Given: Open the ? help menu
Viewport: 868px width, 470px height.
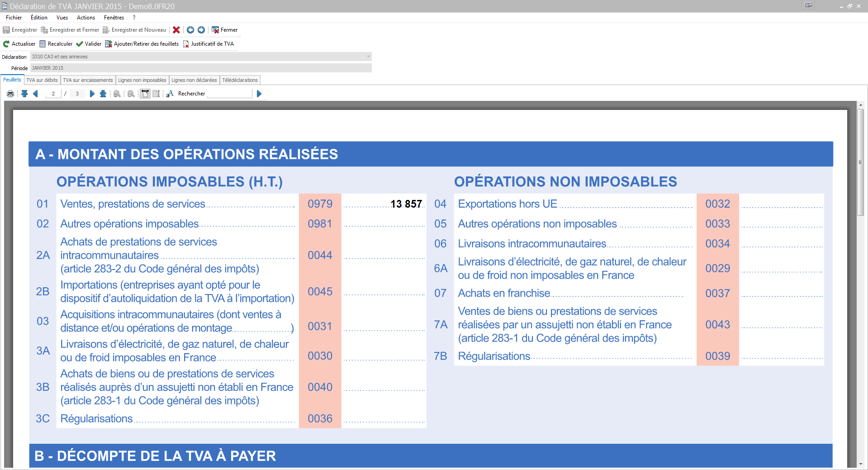Looking at the screenshot, I should pos(134,18).
